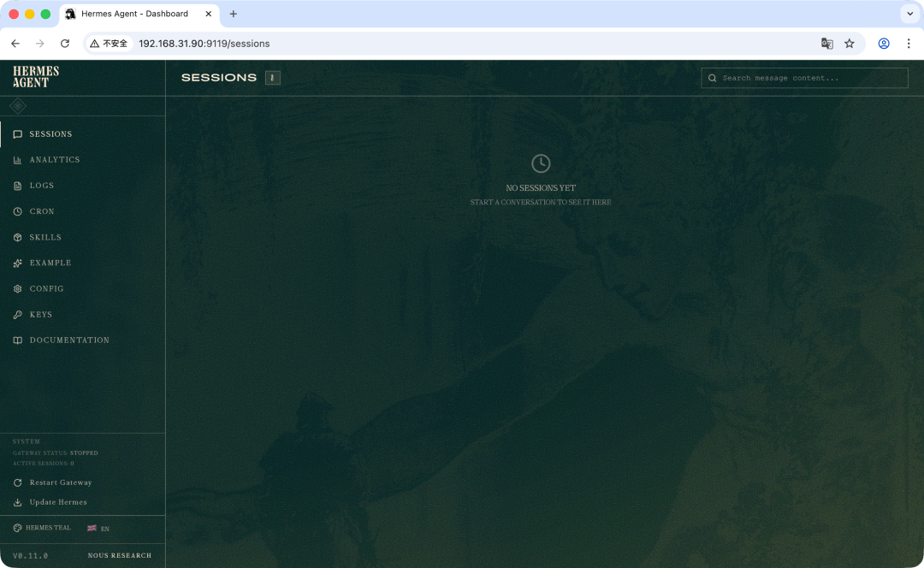The width and height of the screenshot is (924, 568).
Task: Click the Active Sessions: 0 text
Action: [x=44, y=464]
